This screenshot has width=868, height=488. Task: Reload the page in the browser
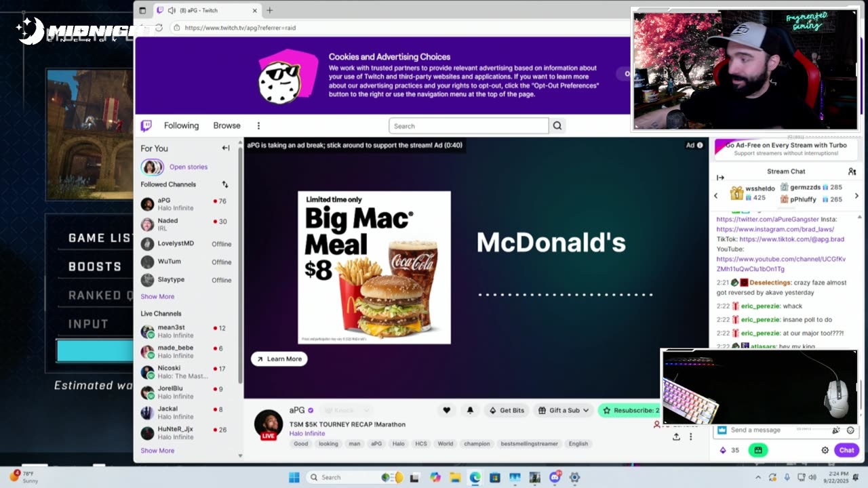click(x=159, y=28)
